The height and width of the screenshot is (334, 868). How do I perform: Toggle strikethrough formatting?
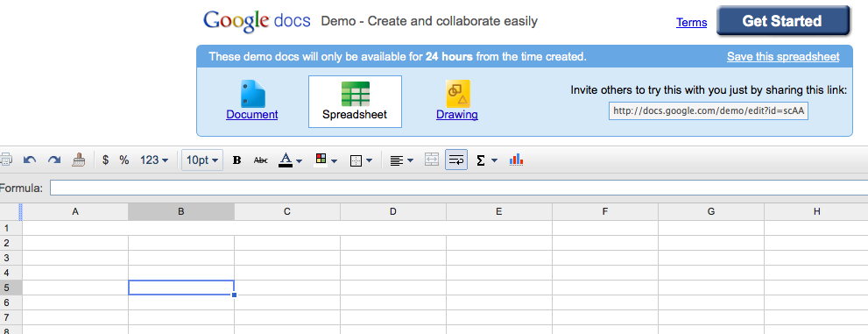tap(260, 160)
